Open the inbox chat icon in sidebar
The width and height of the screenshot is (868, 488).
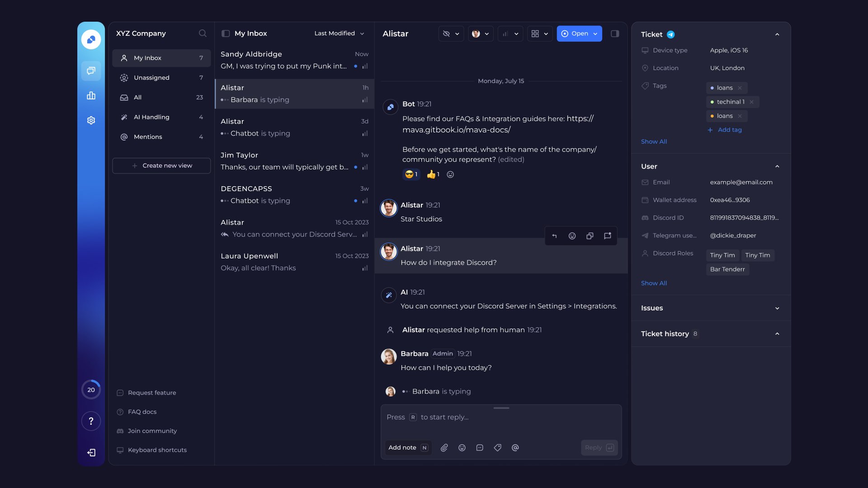[91, 71]
